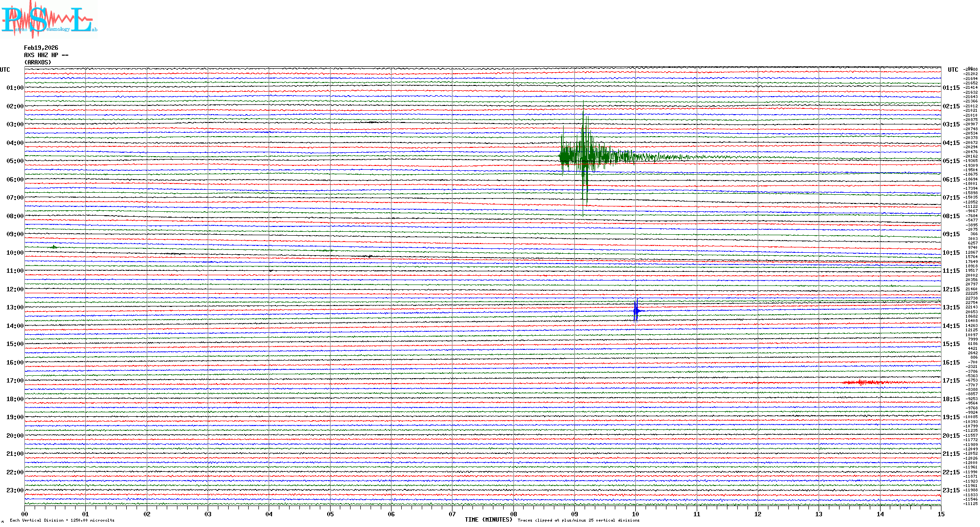Click minute 15 on the bottom axis
Screen dimensions: 980x527
(x=941, y=514)
